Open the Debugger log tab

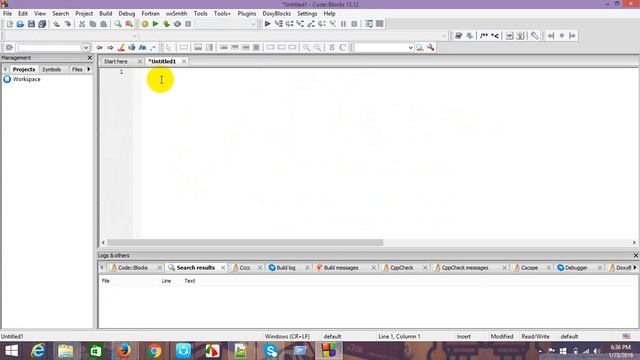(x=577, y=268)
